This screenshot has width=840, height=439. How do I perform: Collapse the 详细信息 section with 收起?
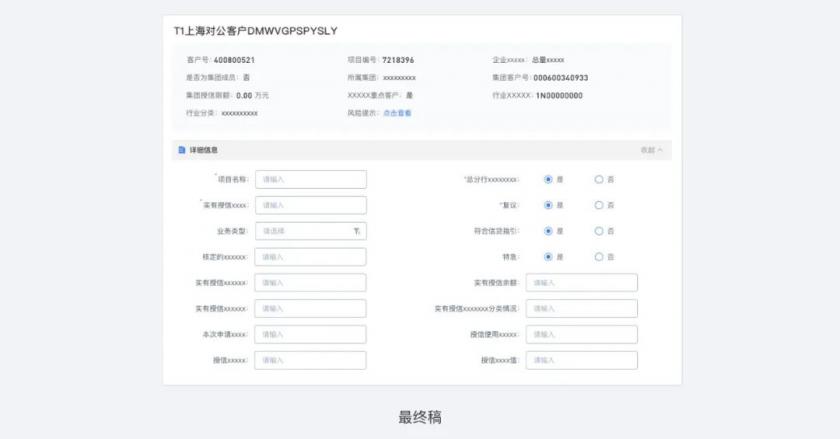point(651,150)
